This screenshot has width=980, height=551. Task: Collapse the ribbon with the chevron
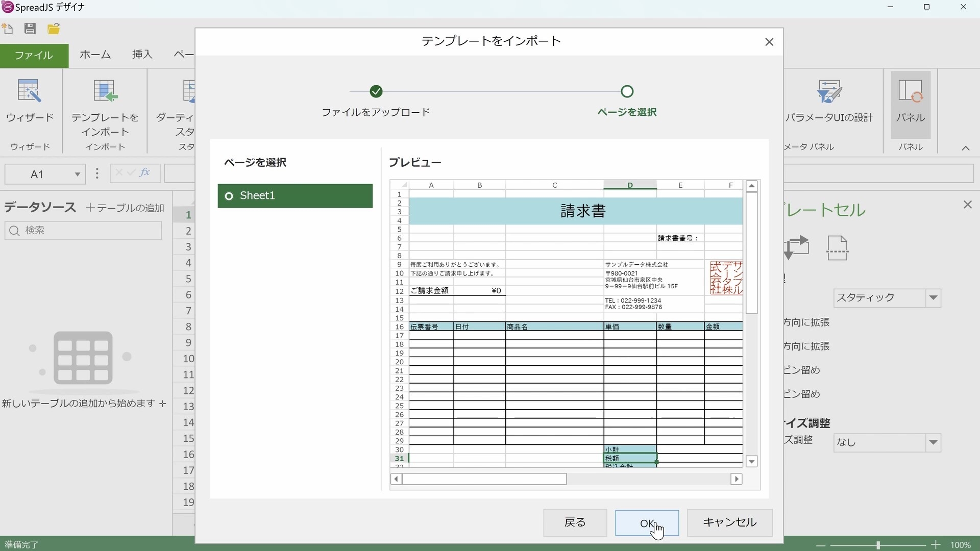(x=966, y=147)
